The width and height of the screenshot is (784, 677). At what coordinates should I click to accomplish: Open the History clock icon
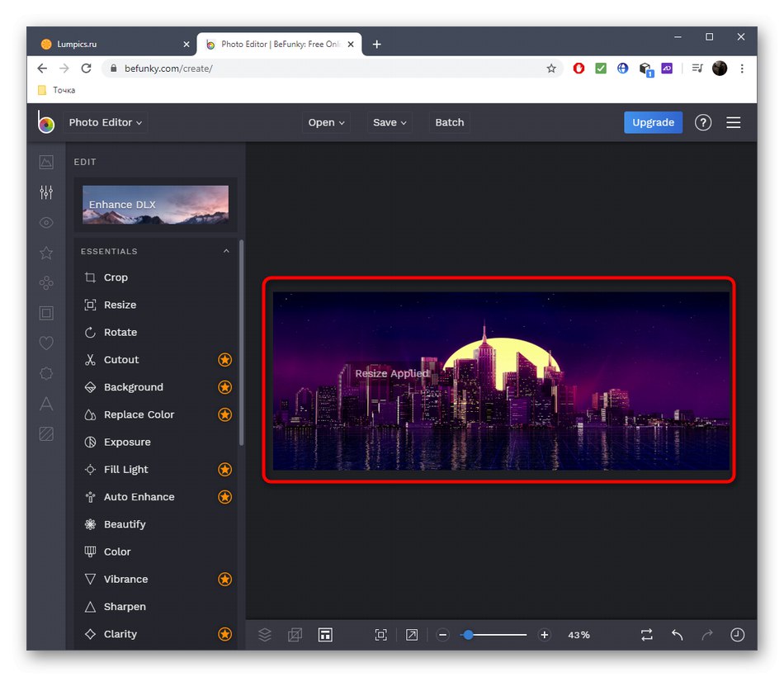(737, 635)
